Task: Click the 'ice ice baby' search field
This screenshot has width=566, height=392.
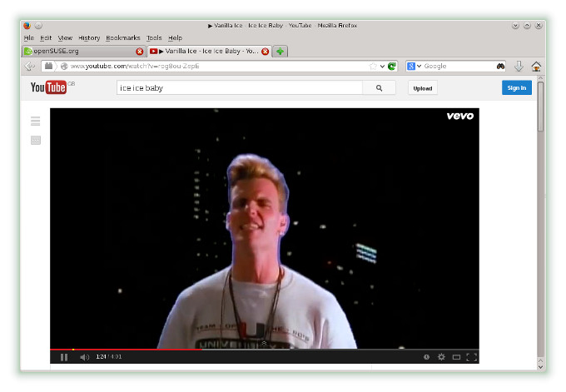Action: 240,87
